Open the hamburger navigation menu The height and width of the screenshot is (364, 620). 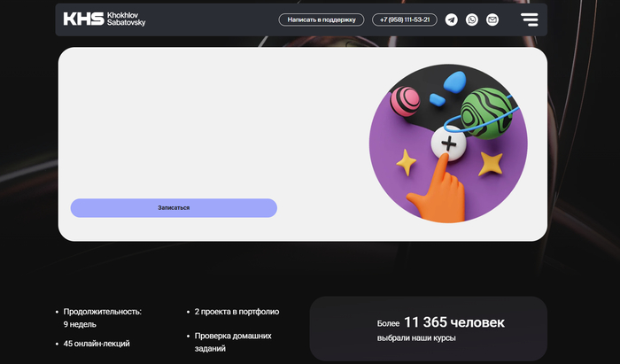click(x=529, y=19)
